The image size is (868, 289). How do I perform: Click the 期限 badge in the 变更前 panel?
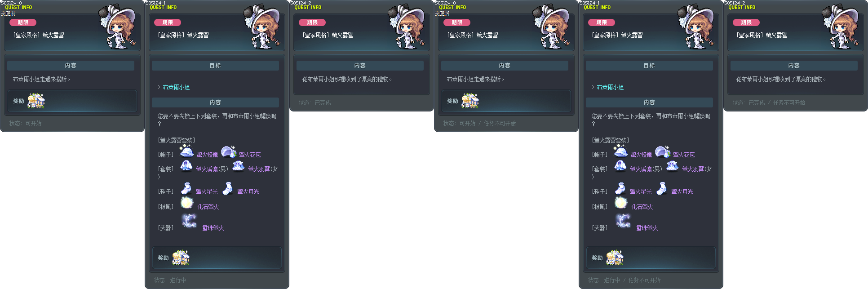click(23, 22)
